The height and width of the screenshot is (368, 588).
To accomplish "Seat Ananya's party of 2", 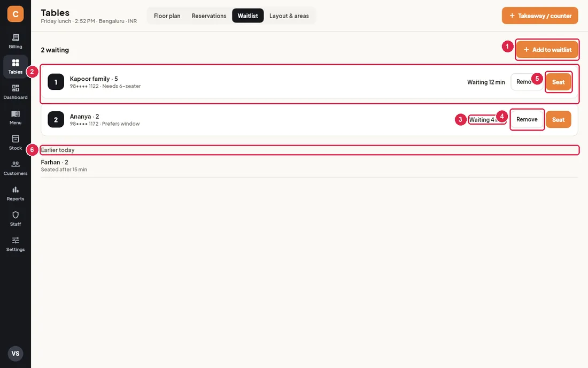I will [558, 119].
